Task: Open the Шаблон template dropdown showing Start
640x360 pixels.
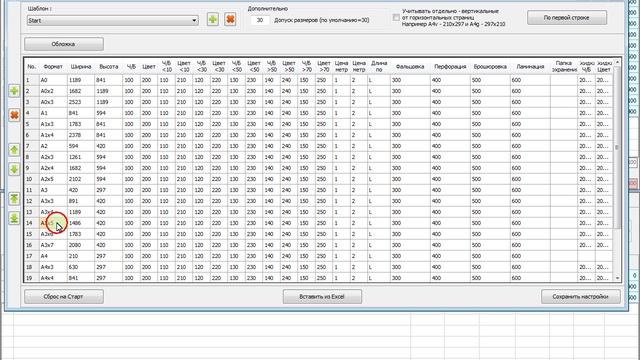Action: (113, 20)
